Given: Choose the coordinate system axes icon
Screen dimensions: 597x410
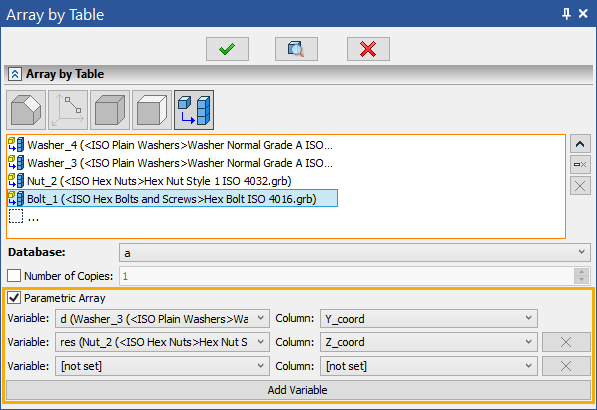Looking at the screenshot, I should click(68, 110).
